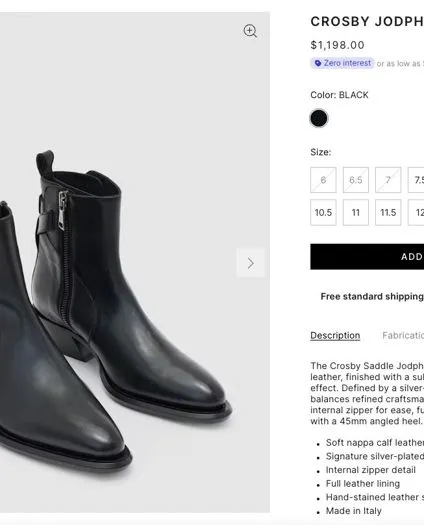Click the Free standard shipping text
424x525 pixels.
click(x=372, y=297)
